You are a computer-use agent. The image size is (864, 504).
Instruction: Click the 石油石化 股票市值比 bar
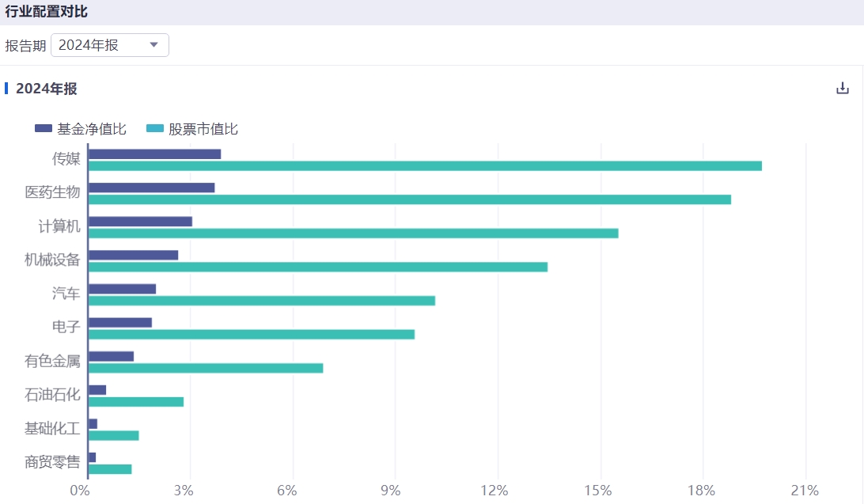click(x=135, y=401)
